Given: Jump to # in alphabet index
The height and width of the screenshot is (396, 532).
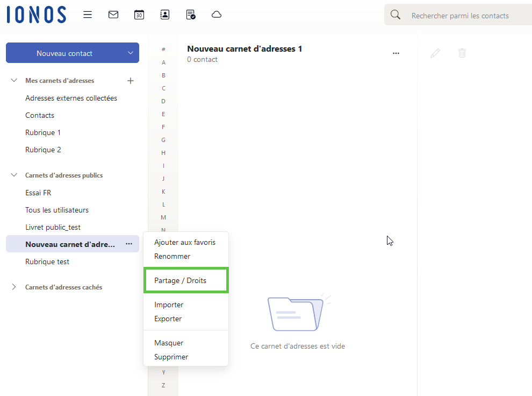Looking at the screenshot, I should click(163, 49).
